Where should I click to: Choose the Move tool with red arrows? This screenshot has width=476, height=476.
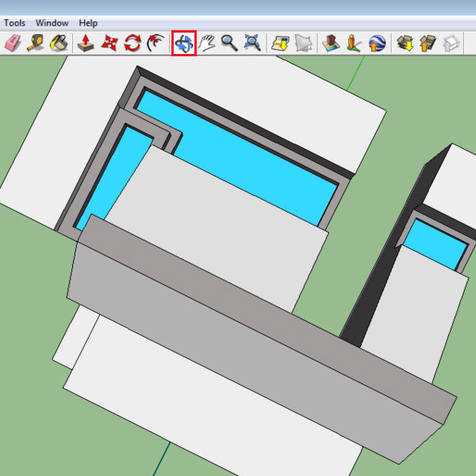tap(109, 43)
